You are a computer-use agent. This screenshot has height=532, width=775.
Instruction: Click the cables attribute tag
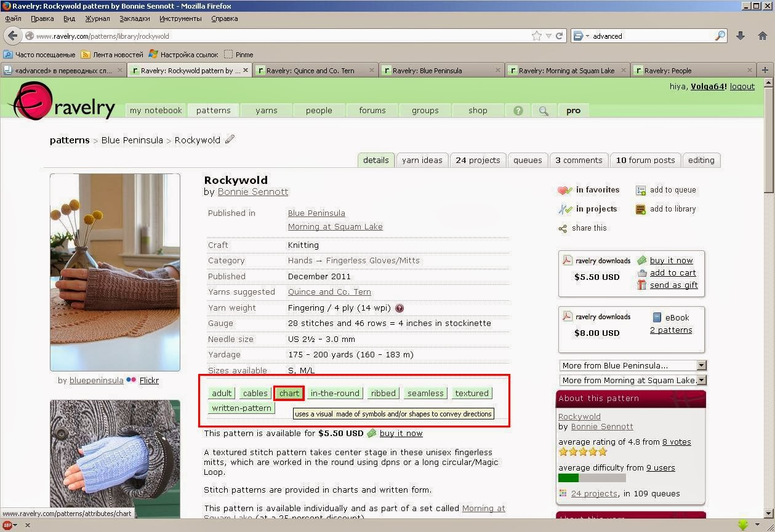[x=255, y=393]
